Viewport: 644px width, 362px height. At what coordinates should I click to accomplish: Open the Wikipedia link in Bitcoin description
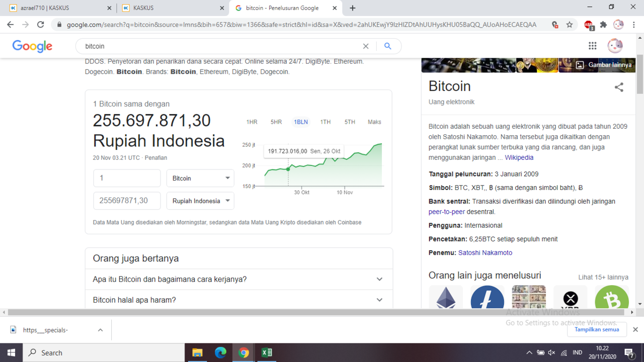(x=519, y=157)
